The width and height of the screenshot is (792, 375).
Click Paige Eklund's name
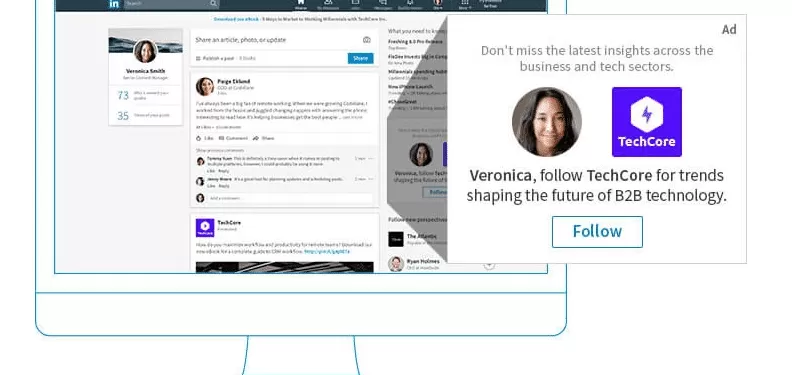point(233,81)
